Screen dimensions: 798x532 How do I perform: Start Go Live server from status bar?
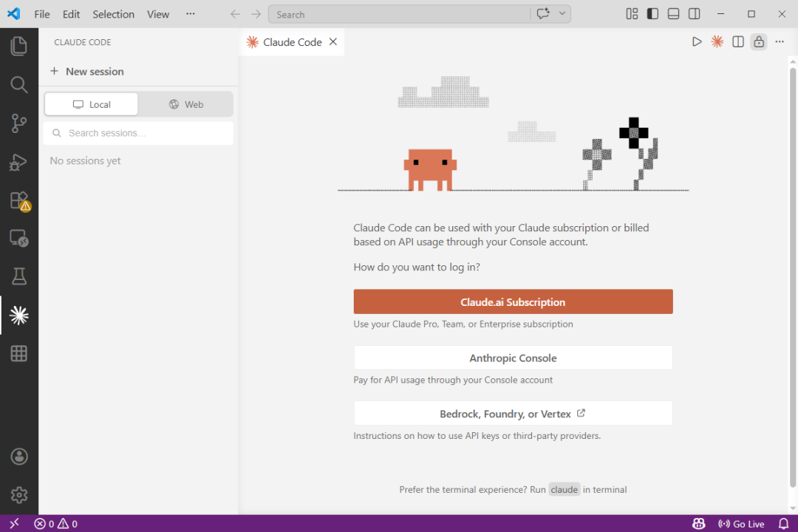[741, 523]
